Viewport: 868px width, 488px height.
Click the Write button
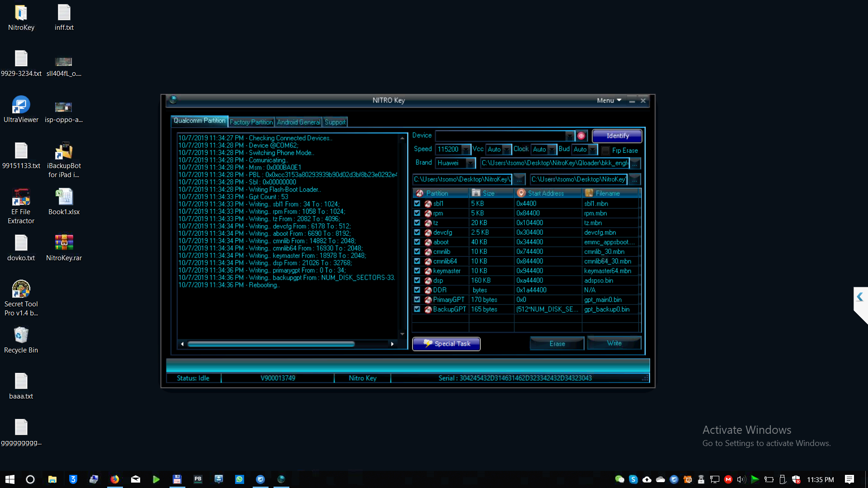tap(614, 343)
